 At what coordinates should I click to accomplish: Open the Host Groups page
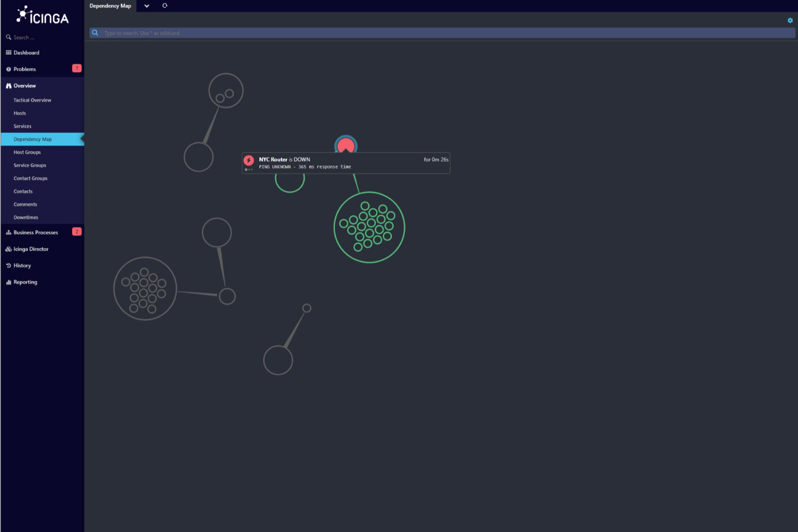coord(27,152)
